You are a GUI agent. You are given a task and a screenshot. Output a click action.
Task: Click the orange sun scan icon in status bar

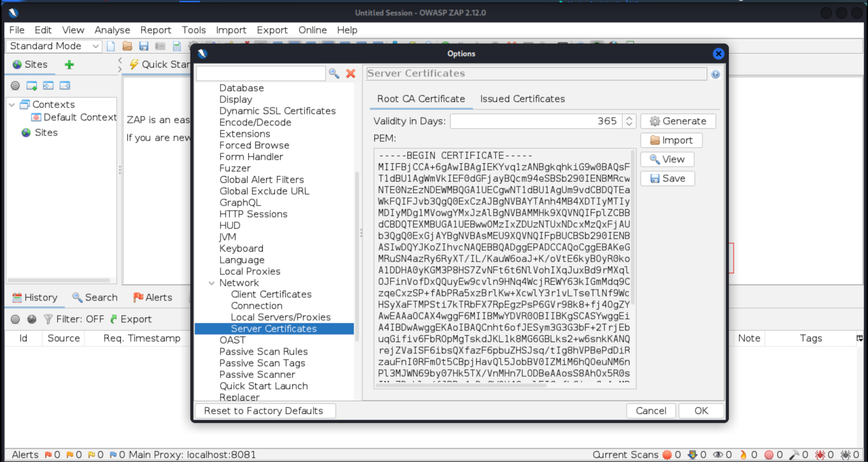click(x=671, y=455)
